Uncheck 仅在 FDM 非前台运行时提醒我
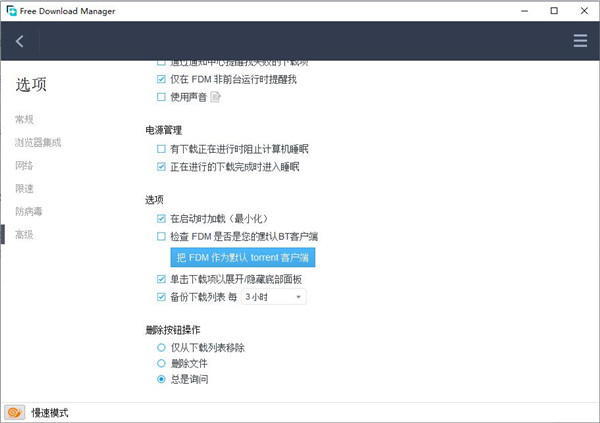600x423 pixels. click(x=161, y=79)
